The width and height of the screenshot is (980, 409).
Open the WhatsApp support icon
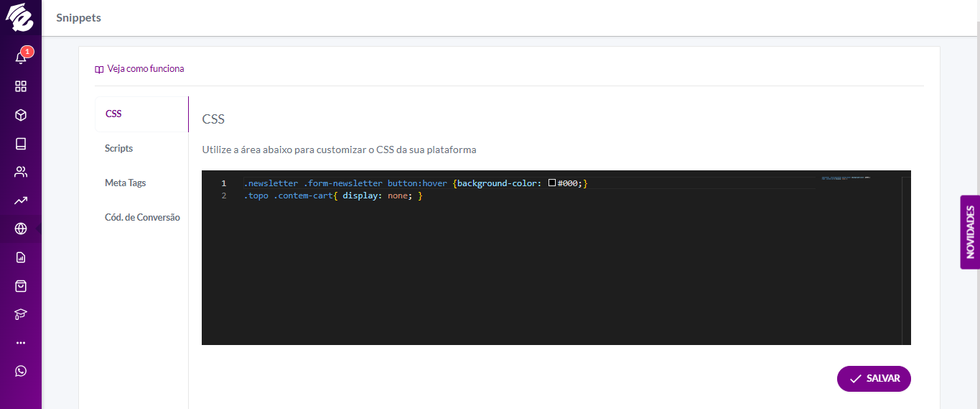point(21,371)
